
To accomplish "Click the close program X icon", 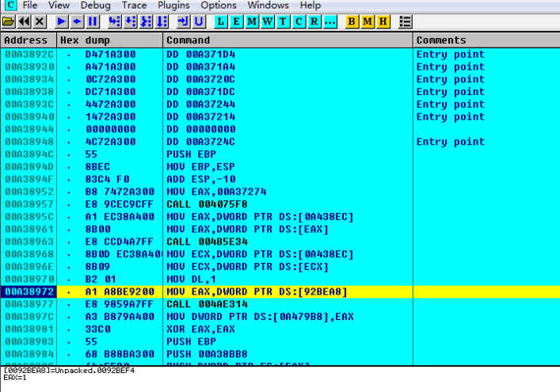I will pos(40,22).
